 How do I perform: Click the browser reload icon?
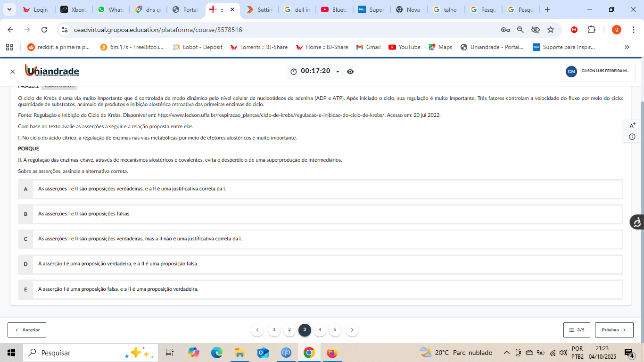44,30
